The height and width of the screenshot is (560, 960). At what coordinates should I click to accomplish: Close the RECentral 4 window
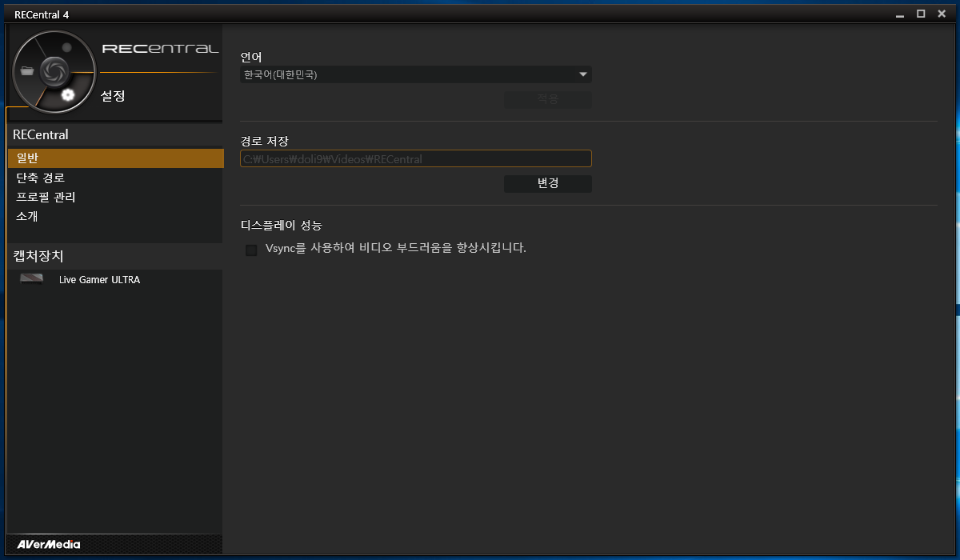(x=940, y=14)
